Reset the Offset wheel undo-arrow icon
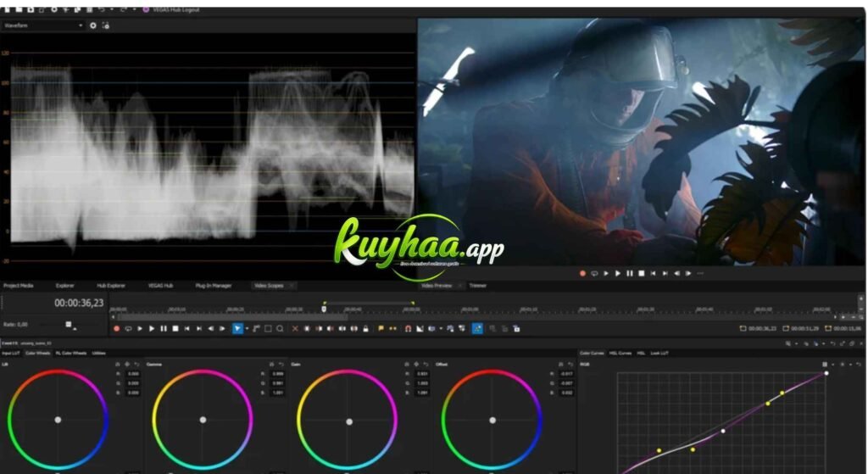 570,365
